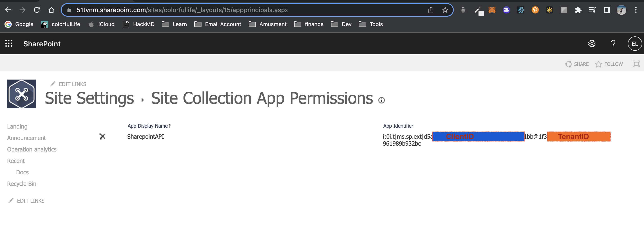Screen dimensions: 644x249
Task: Expand the Learn bookmark folder
Action: (x=174, y=24)
